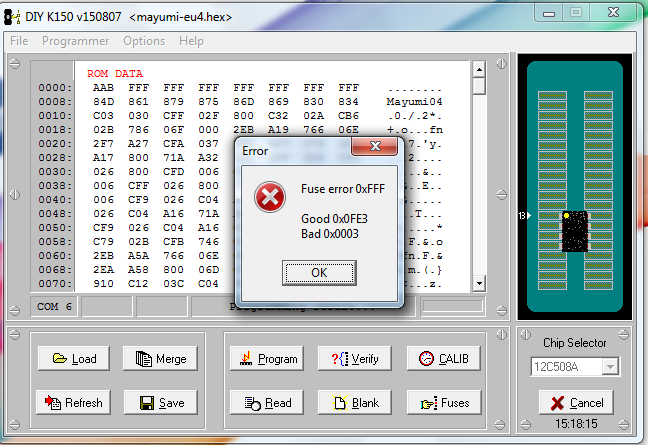Image resolution: width=648 pixels, height=445 pixels.
Task: Close the Error dialog with its X button
Action: (x=377, y=149)
